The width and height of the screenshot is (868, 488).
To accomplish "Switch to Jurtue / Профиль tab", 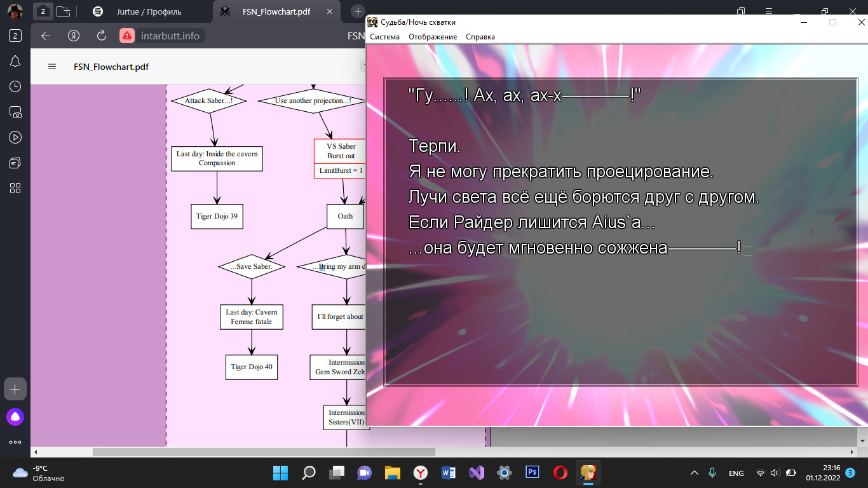I will (x=149, y=11).
